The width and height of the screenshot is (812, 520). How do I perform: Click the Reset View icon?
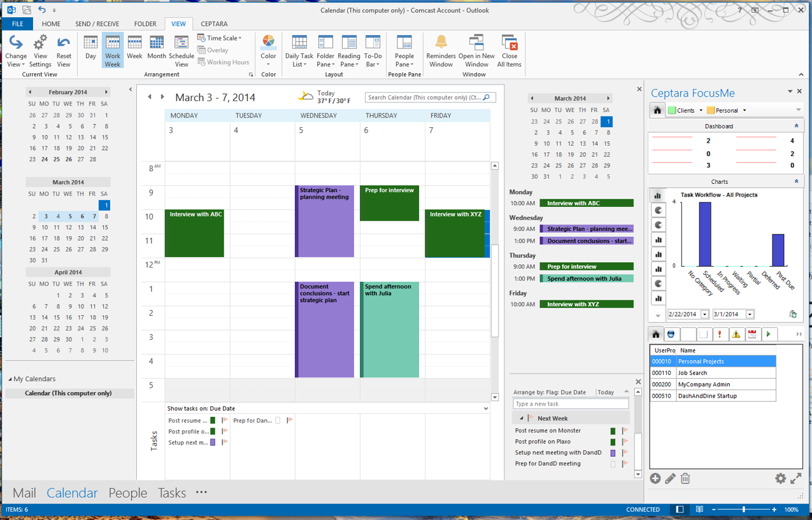point(63,43)
